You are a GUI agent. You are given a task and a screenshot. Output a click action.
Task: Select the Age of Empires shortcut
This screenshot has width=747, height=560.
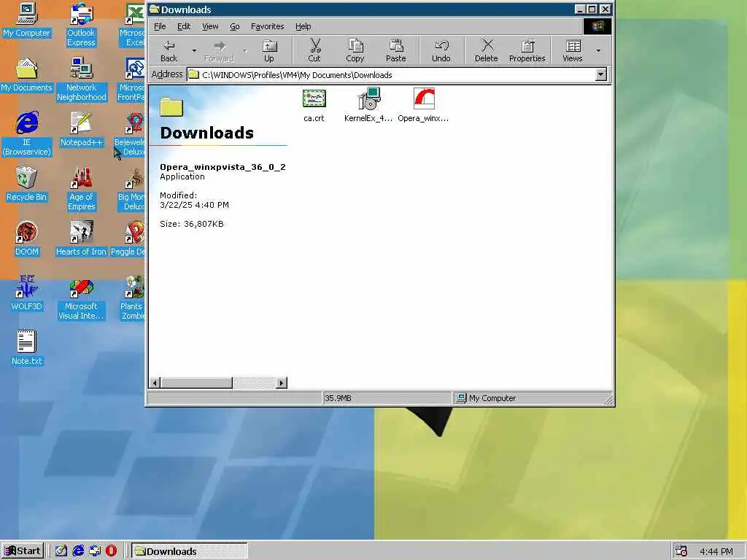pos(82,189)
